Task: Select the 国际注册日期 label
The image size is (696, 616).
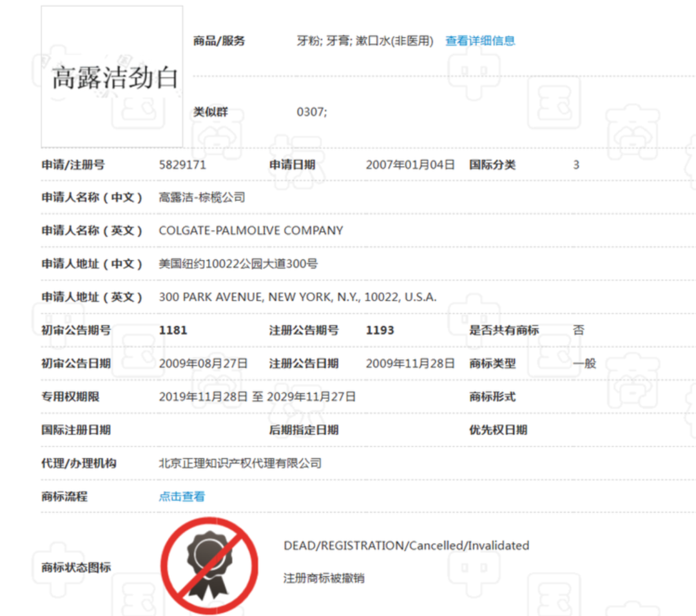Action: (76, 430)
